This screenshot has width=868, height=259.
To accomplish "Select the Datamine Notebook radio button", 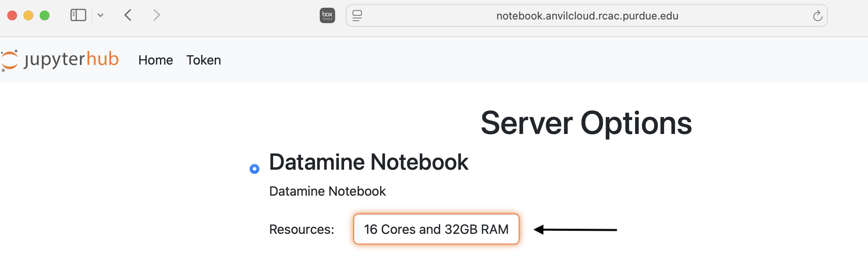I will tap(254, 168).
